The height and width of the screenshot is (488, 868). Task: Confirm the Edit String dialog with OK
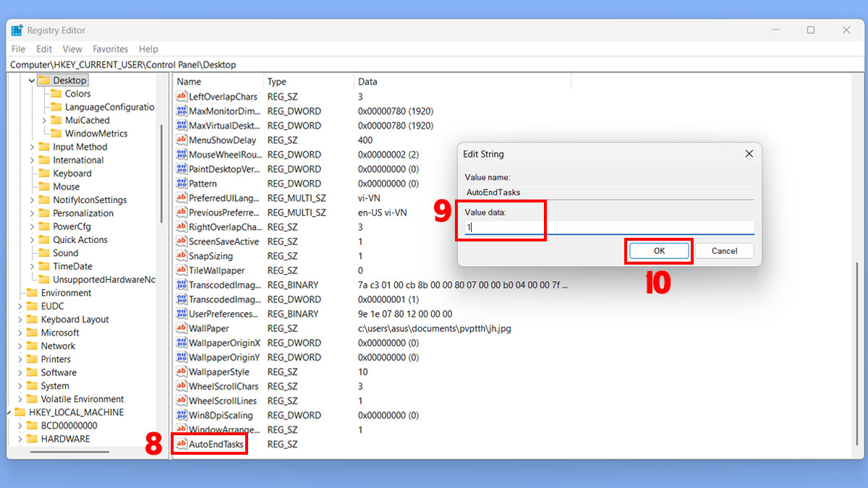659,251
